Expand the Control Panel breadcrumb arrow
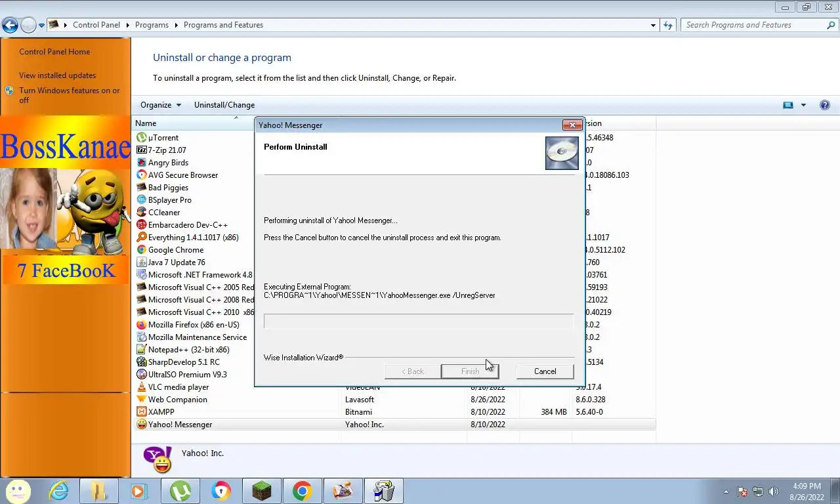The width and height of the screenshot is (840, 504). pyautogui.click(x=127, y=25)
